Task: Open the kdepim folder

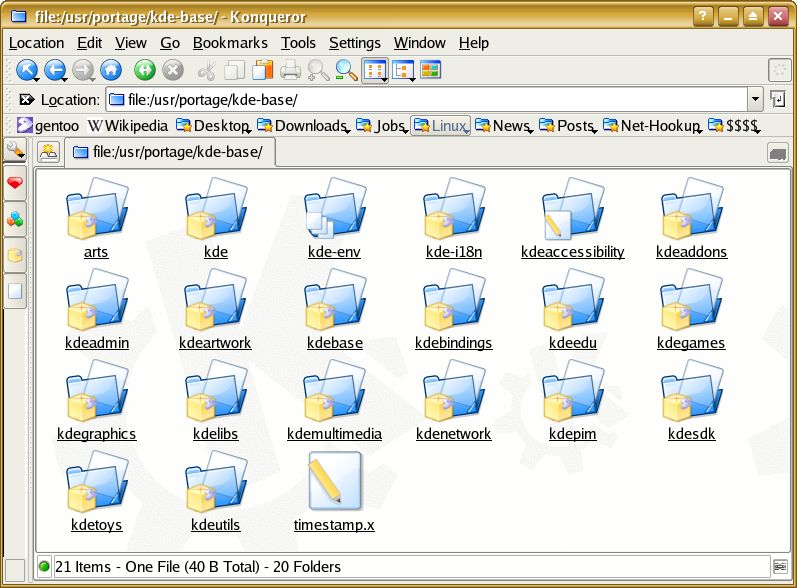Action: [x=572, y=401]
